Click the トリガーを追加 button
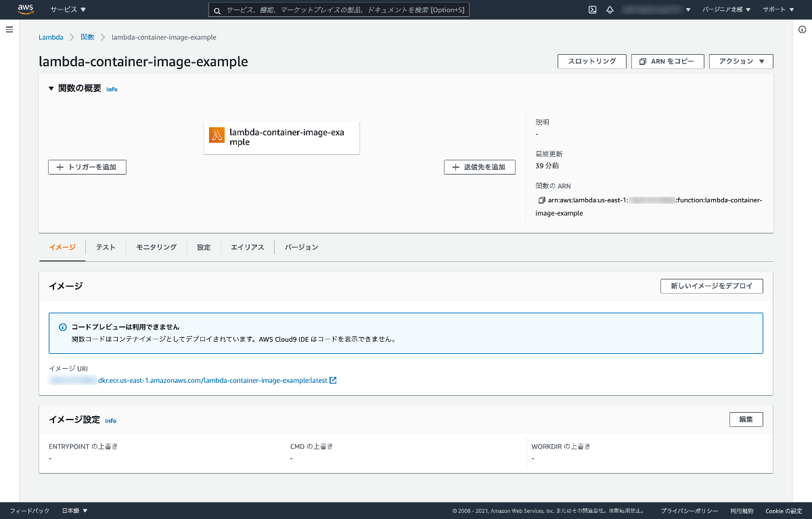The image size is (812, 519). (87, 167)
